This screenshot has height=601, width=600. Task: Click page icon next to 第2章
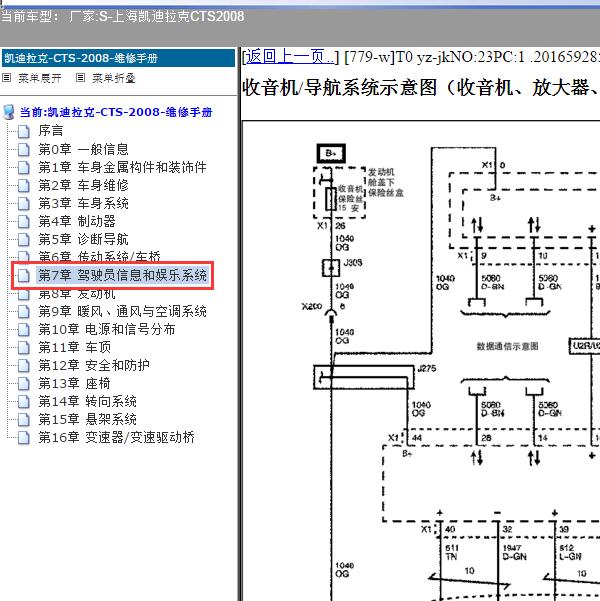click(24, 185)
